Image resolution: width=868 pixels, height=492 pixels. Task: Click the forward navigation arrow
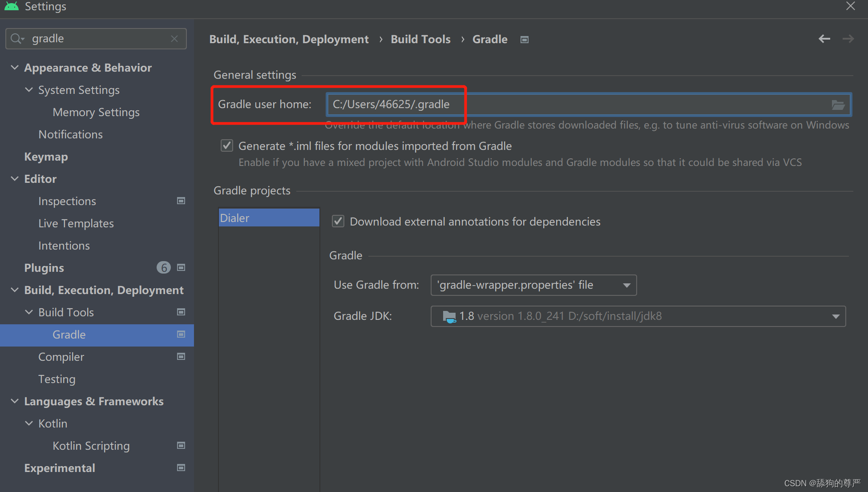coord(848,39)
